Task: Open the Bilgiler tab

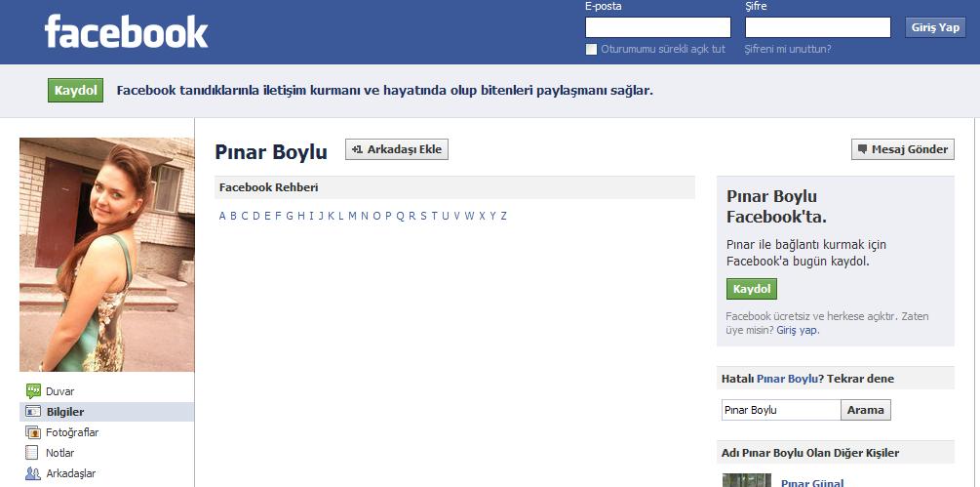Action: point(107,411)
